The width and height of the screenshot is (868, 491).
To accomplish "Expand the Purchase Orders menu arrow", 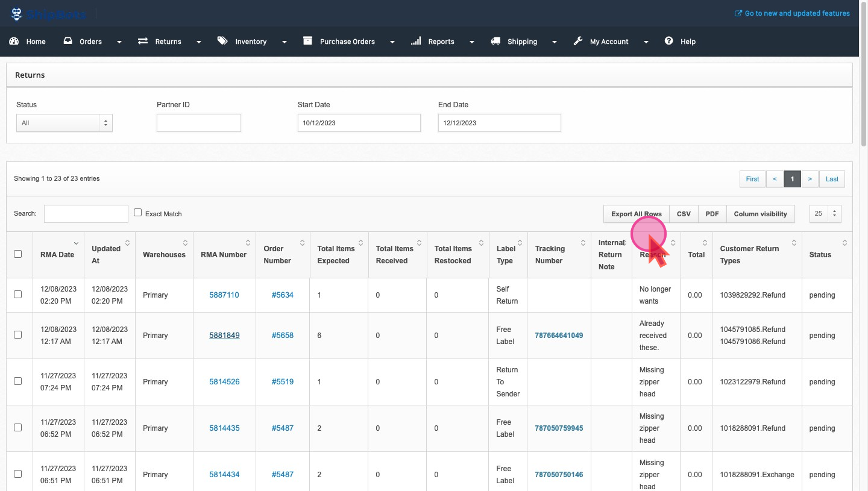I will [x=392, y=42].
